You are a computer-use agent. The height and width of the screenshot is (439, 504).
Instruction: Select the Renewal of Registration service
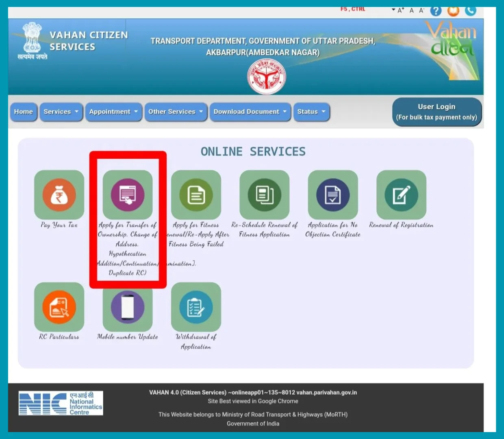click(401, 194)
